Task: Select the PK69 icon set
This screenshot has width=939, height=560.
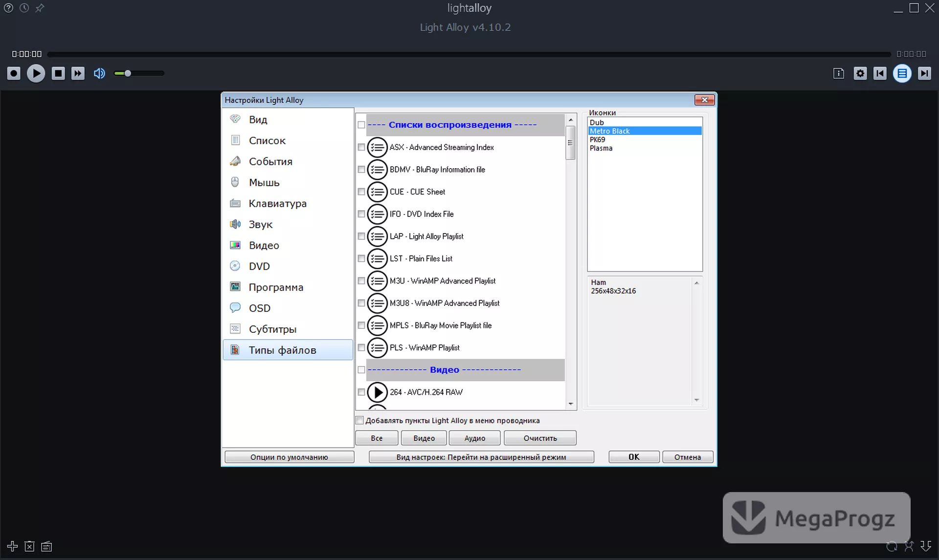Action: 645,140
